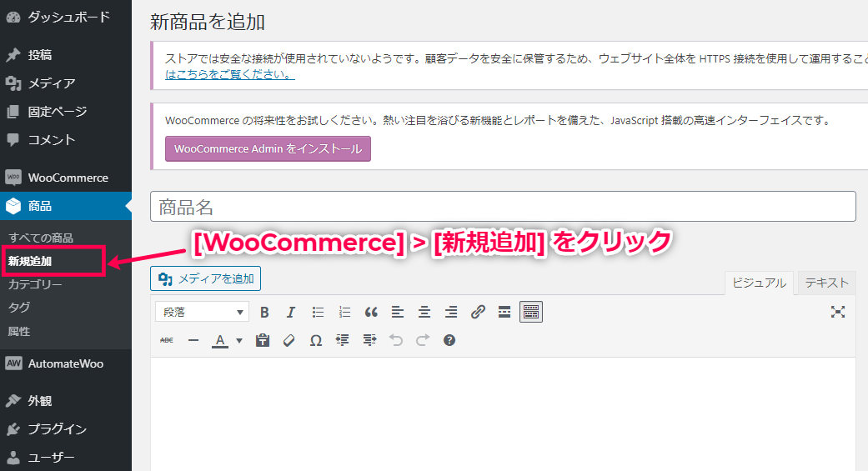Align text left
This screenshot has width=868, height=471.
398,312
